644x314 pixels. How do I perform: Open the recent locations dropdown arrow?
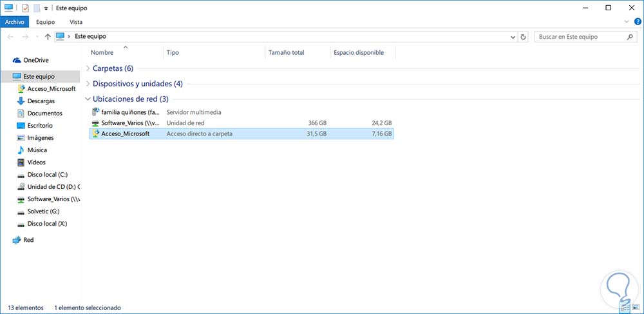[37, 37]
